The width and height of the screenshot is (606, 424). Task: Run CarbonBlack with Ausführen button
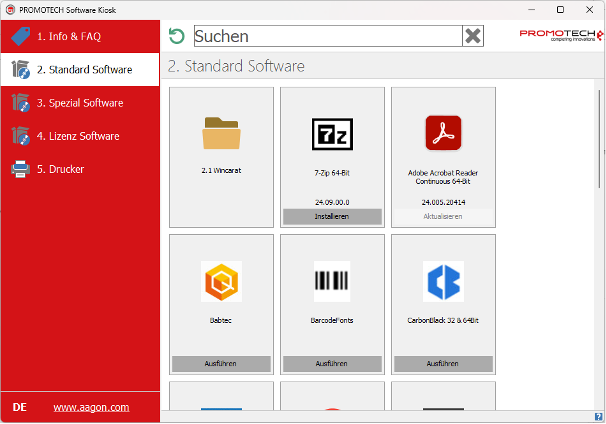(x=443, y=364)
